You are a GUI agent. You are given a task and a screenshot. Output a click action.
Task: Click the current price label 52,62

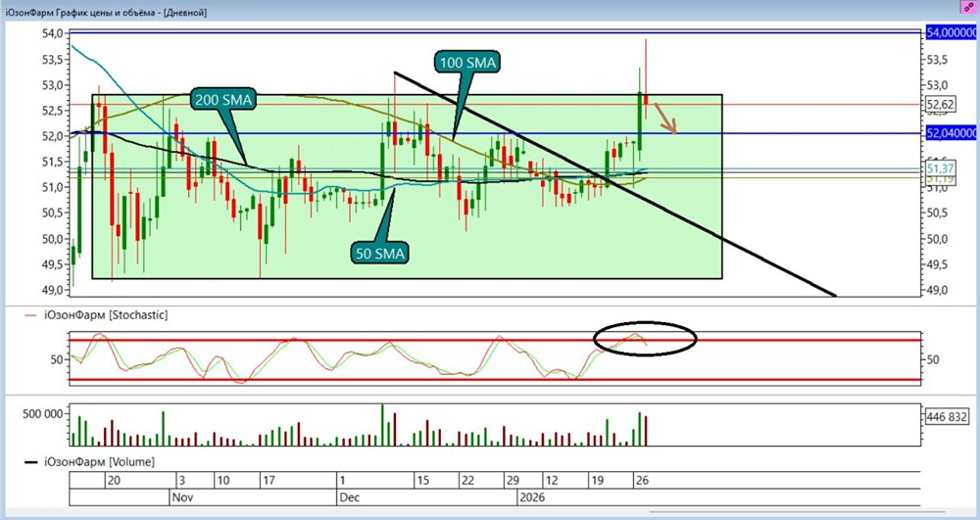[941, 104]
